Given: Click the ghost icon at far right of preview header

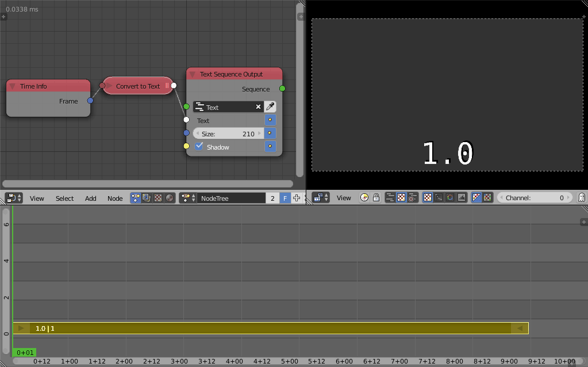Looking at the screenshot, I should [x=581, y=197].
